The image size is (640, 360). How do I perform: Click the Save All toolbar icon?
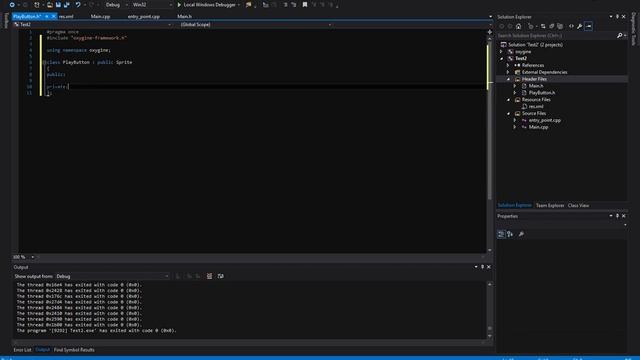coord(67,5)
